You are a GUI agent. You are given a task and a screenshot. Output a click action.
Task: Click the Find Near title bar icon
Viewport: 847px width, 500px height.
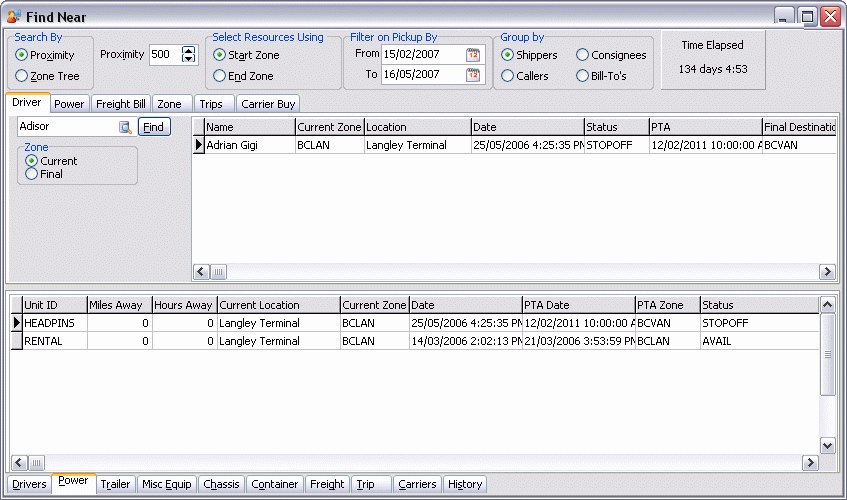click(x=14, y=16)
